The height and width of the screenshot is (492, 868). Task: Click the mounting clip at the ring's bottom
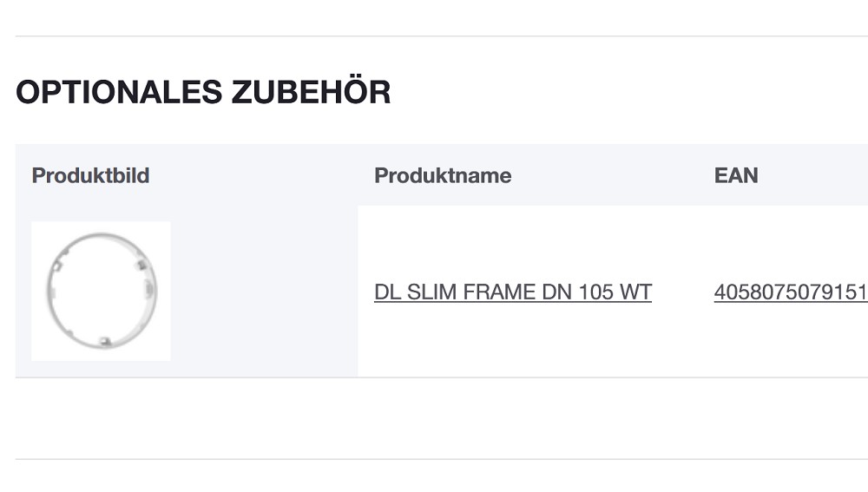tap(104, 341)
